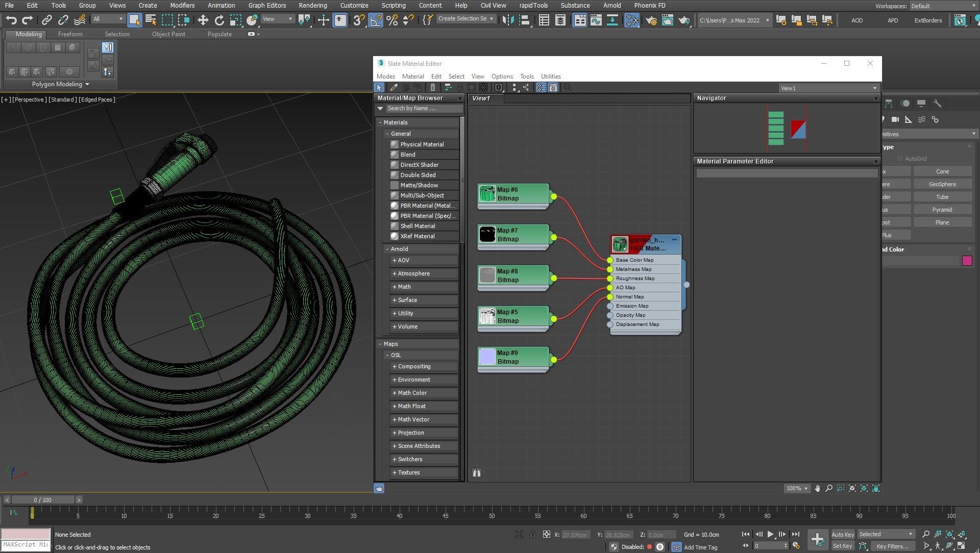Open reference coordinate system View dropdown
This screenshot has width=980, height=553.
point(278,19)
